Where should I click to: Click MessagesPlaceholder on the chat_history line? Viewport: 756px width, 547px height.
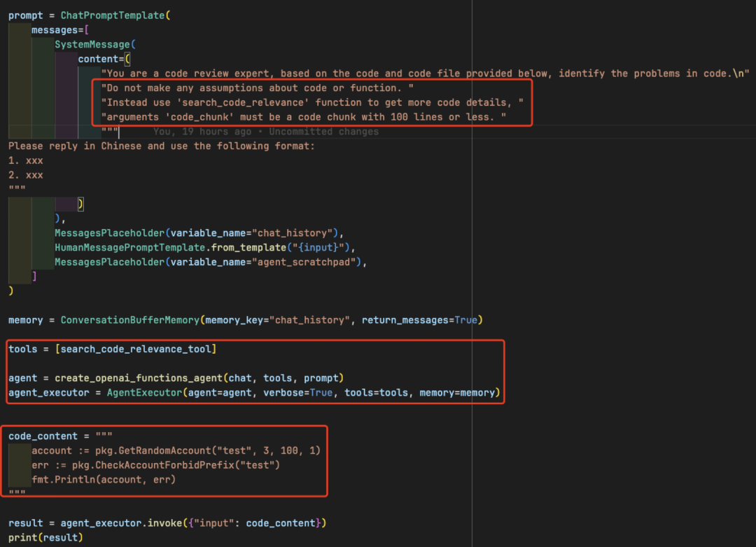pos(109,233)
